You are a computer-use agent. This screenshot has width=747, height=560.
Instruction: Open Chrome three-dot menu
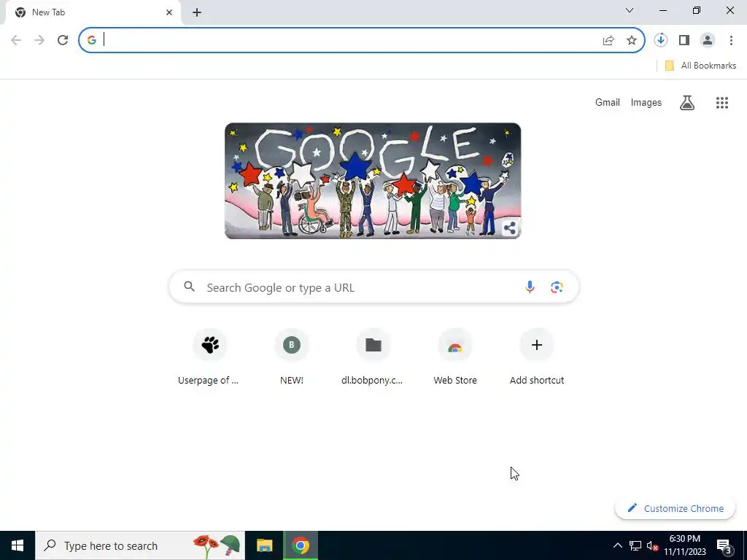tap(731, 40)
